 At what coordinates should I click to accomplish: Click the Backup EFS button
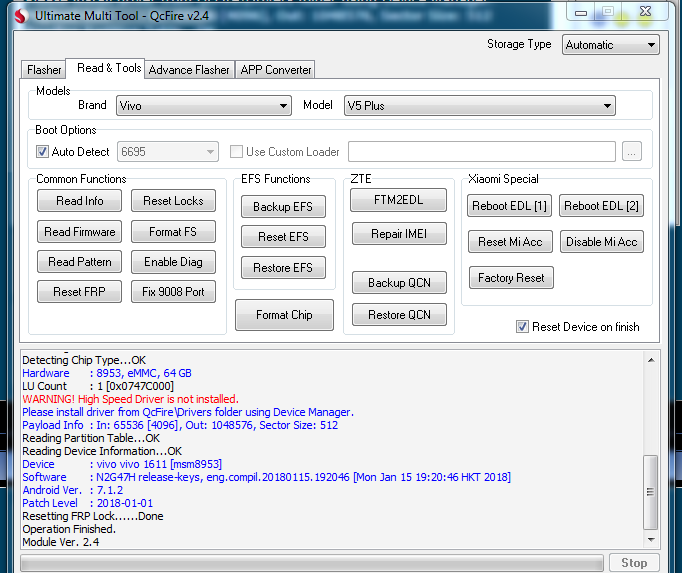[x=283, y=207]
